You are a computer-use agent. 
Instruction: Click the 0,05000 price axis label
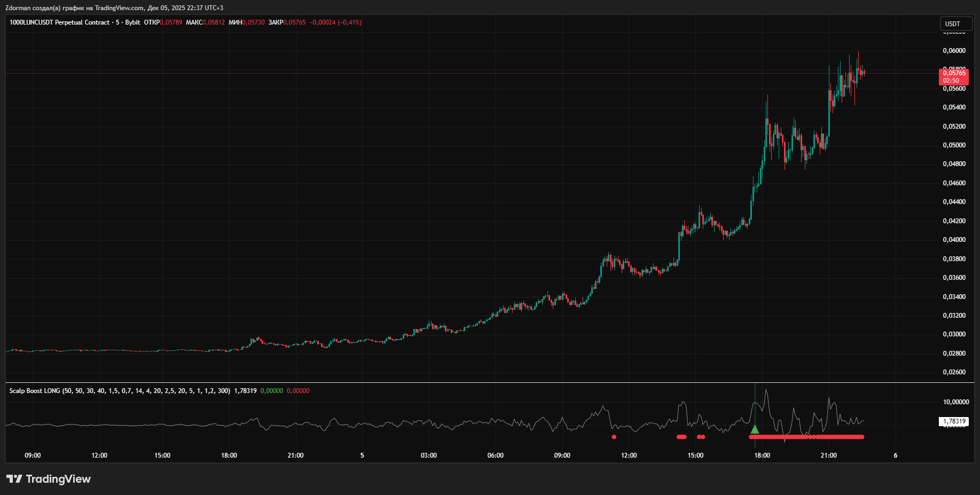point(954,145)
